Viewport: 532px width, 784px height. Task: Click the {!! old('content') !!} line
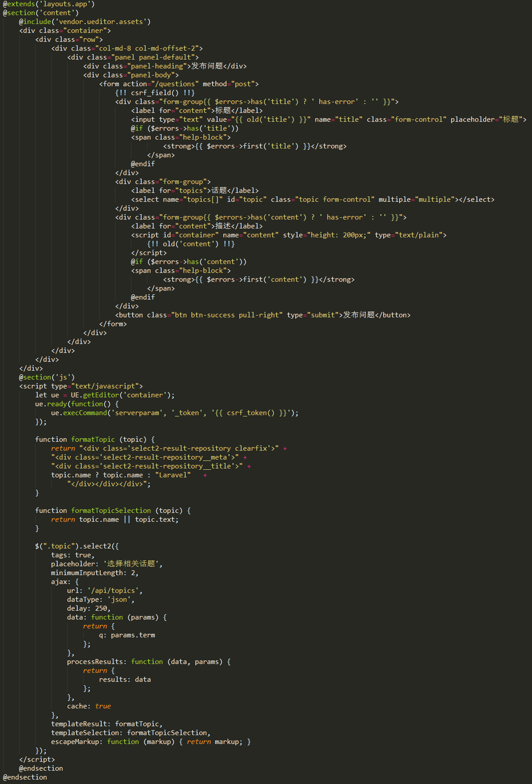[191, 244]
